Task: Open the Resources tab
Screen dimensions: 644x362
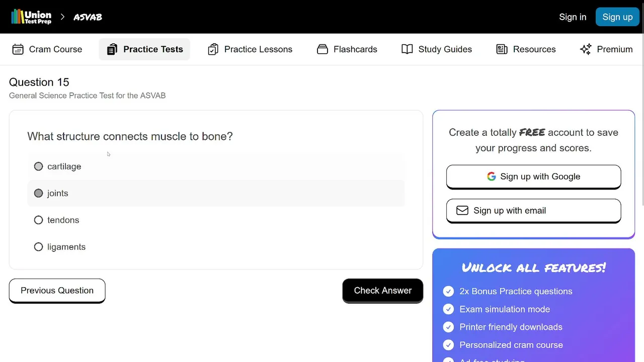Action: (526, 49)
